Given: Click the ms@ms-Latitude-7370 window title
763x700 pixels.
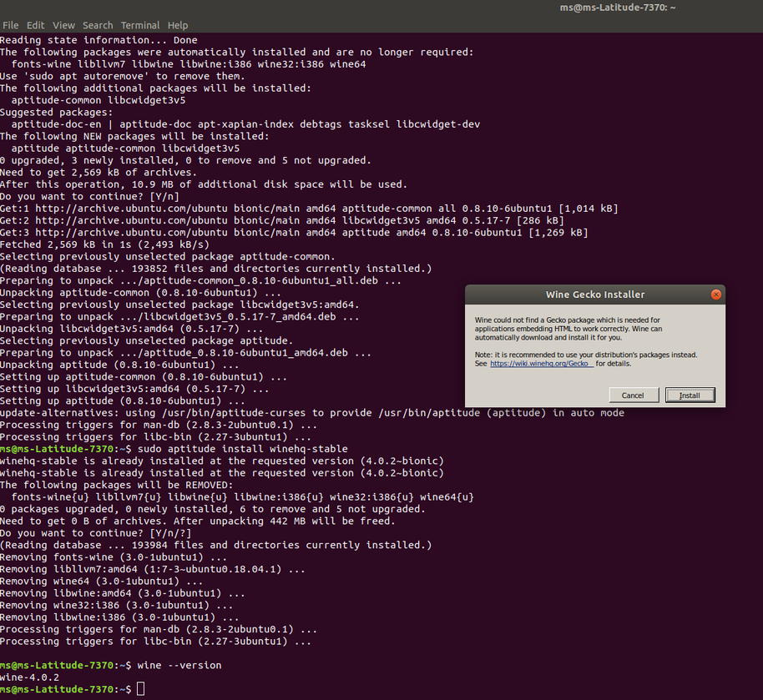Looking at the screenshot, I should 618,7.
